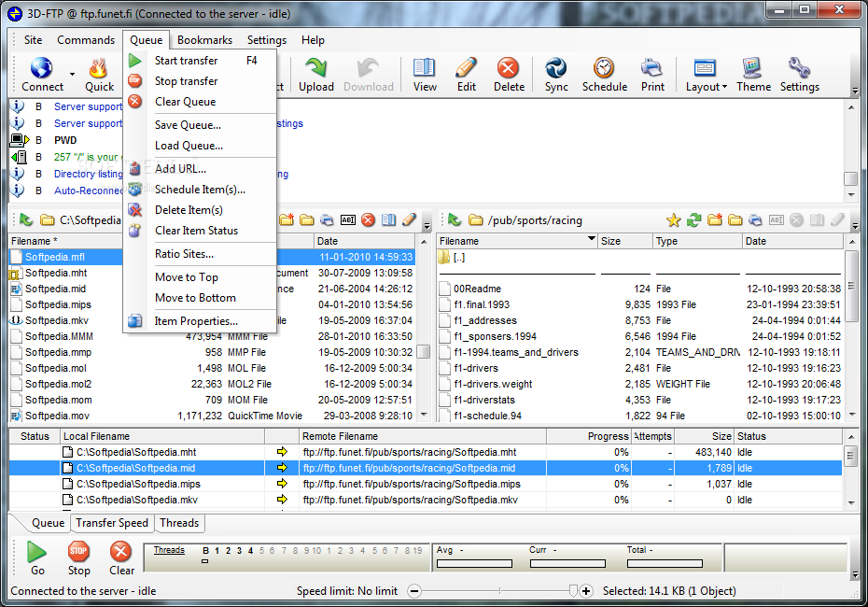
Task: Decrease speed limit with minus button
Action: point(414,591)
